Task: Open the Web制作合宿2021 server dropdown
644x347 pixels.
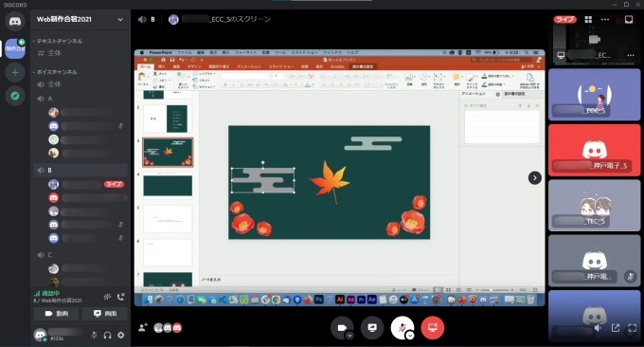Action: (x=120, y=19)
